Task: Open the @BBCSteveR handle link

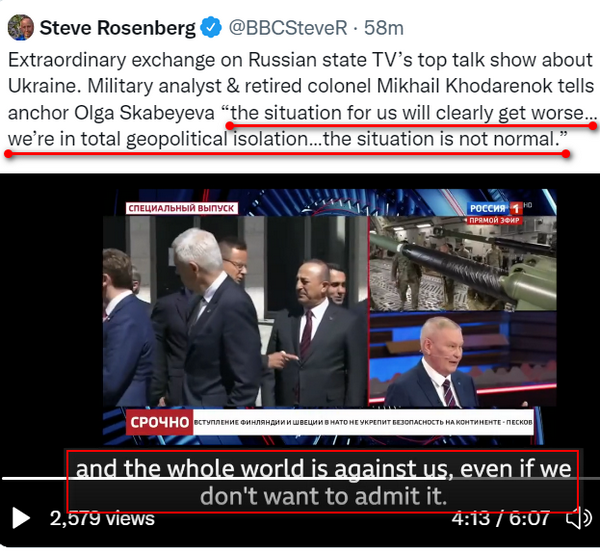Action: pyautogui.click(x=289, y=28)
